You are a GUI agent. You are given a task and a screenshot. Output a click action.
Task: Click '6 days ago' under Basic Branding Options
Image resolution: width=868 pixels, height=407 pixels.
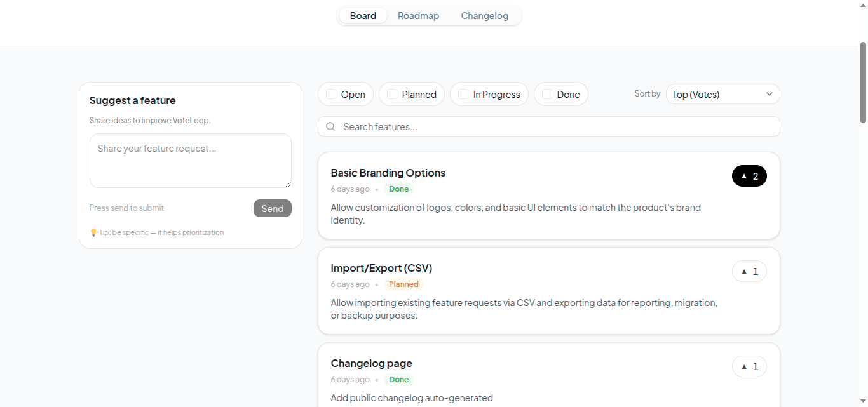click(x=350, y=189)
